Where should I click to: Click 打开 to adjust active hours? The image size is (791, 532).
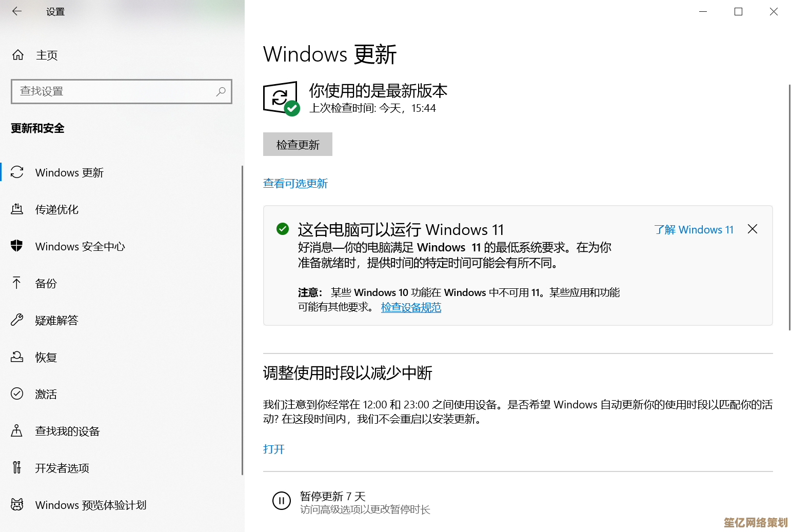273,449
